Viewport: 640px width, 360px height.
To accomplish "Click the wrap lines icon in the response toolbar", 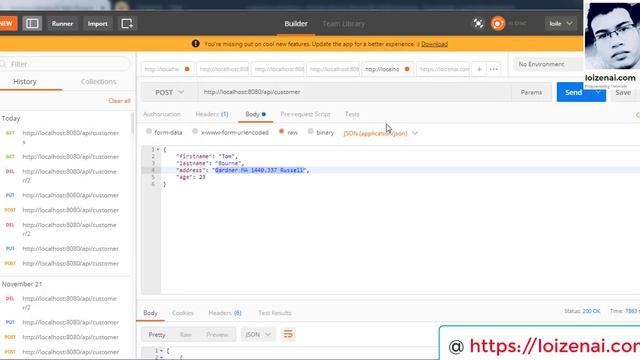I will [288, 334].
